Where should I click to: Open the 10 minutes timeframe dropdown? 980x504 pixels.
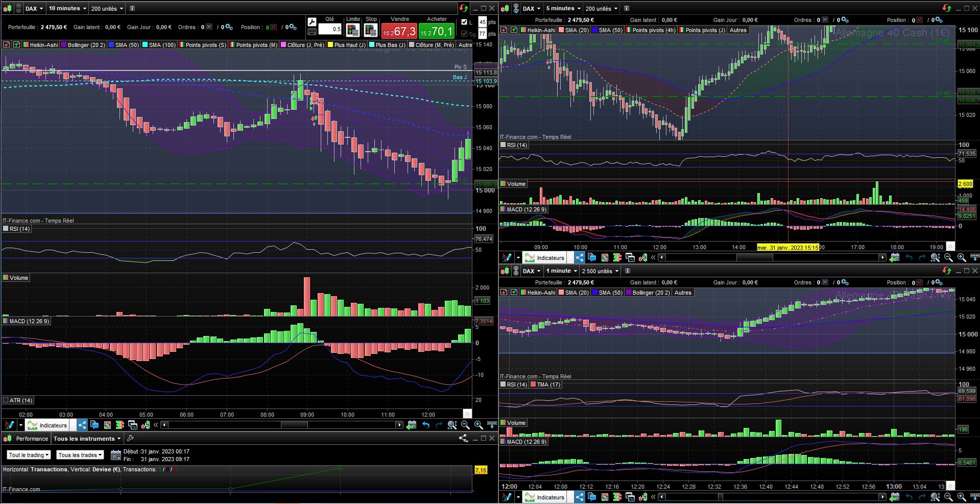[67, 8]
